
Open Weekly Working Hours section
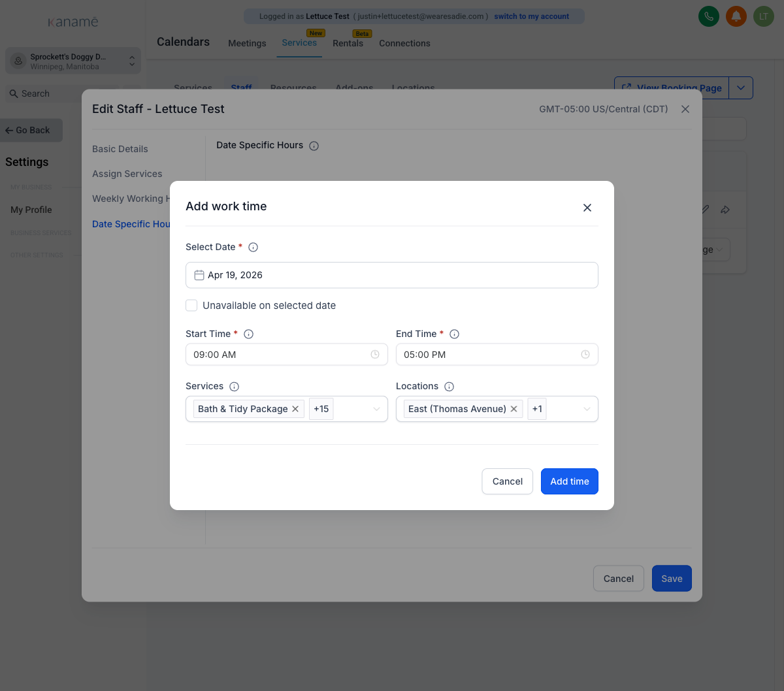pos(131,199)
